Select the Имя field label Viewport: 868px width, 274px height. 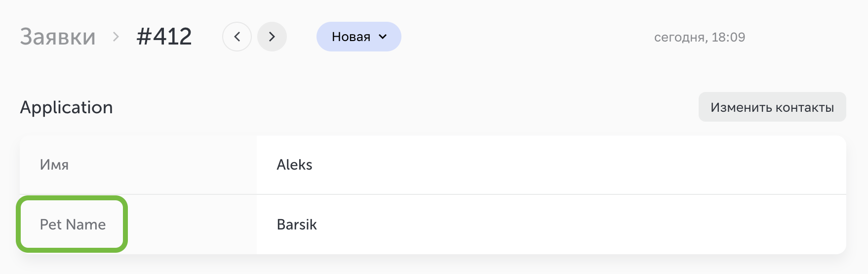(54, 165)
